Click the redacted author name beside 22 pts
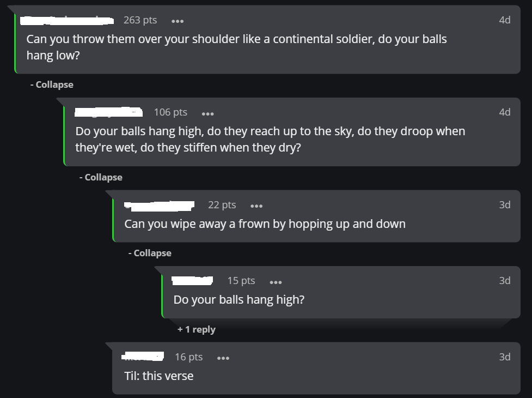This screenshot has height=398, width=532. tap(160, 205)
